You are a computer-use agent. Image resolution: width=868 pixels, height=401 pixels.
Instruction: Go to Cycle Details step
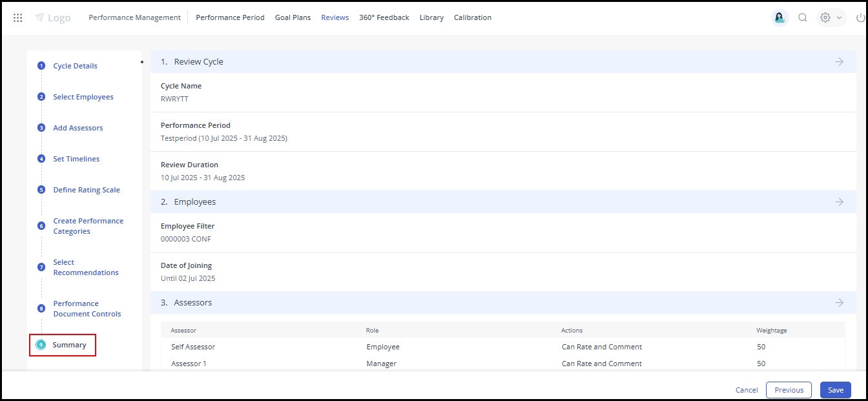[x=76, y=66]
